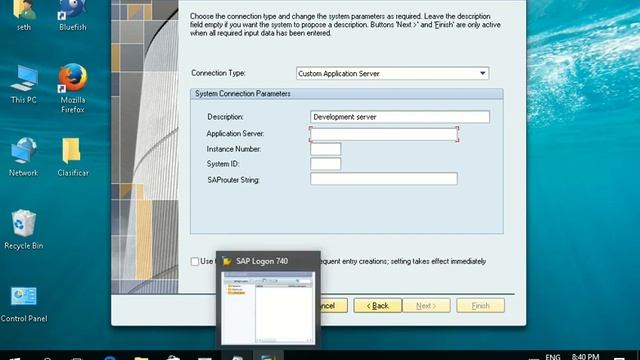
Task: Focus the Application Server input field
Action: pyautogui.click(x=384, y=134)
